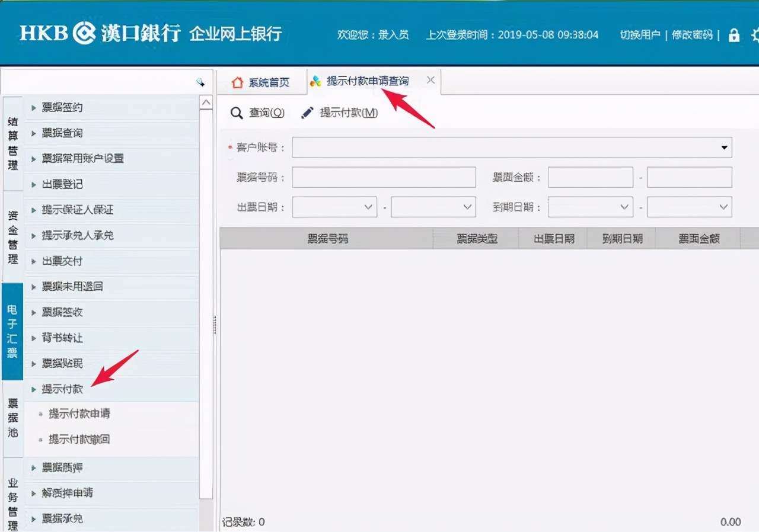
Task: Select the 票据池 sidebar section
Action: pos(12,418)
